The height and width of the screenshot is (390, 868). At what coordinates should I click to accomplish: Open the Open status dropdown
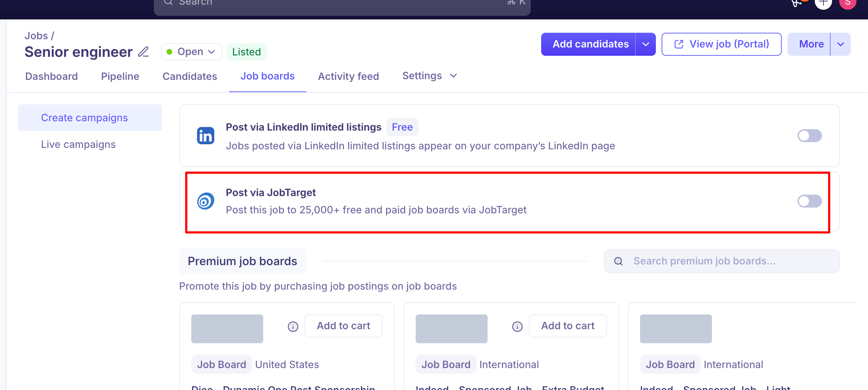[x=192, y=52]
